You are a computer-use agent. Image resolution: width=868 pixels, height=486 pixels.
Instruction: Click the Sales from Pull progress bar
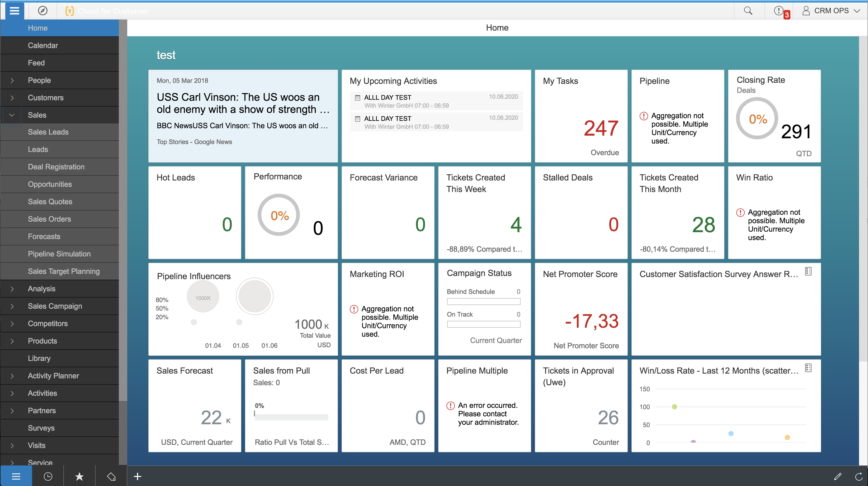click(x=291, y=417)
